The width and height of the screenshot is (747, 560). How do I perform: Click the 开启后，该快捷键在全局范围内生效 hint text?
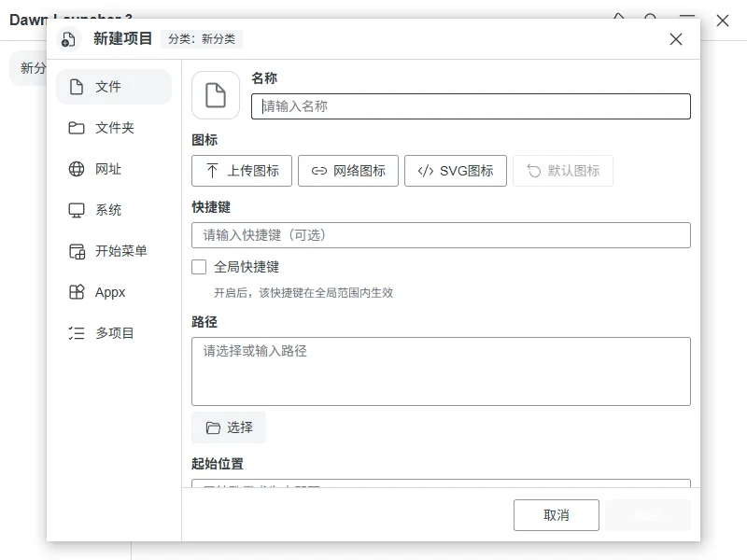303,292
